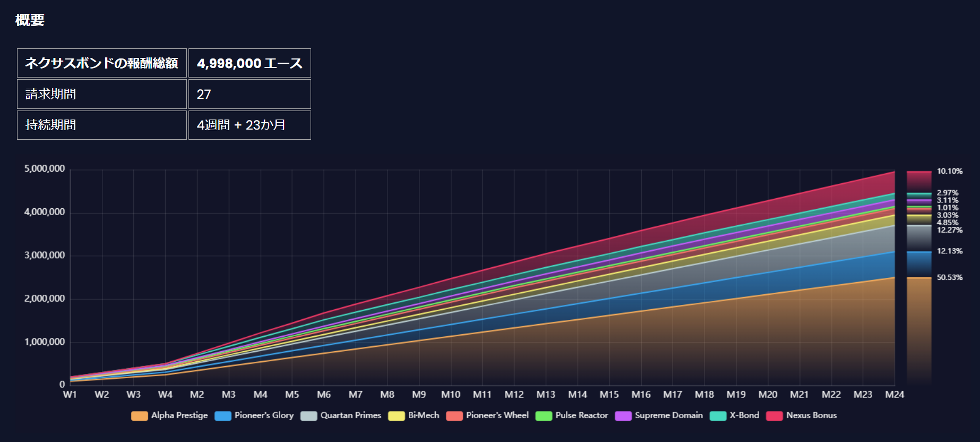Click the 50.53% percentage label

click(950, 277)
